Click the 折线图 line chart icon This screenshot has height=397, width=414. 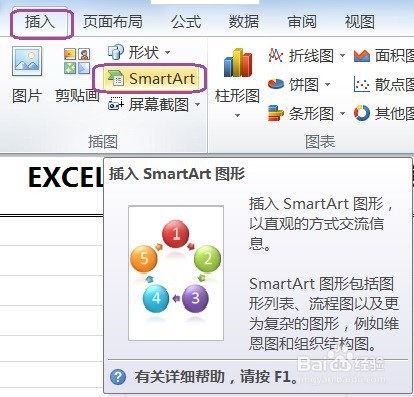pyautogui.click(x=276, y=55)
